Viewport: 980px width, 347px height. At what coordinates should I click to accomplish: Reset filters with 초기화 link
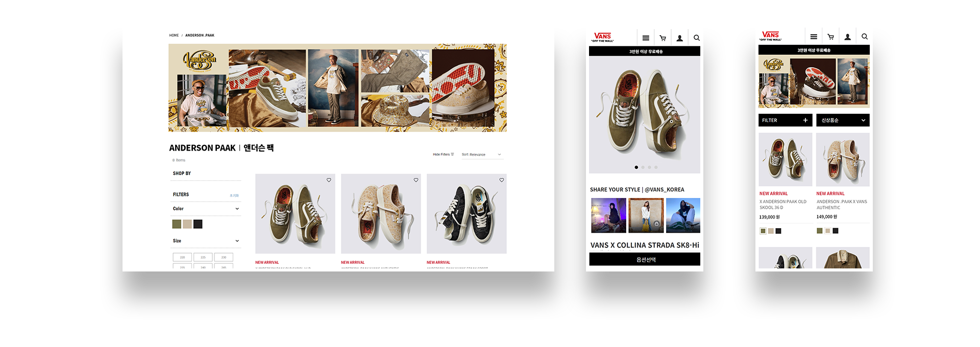[234, 195]
